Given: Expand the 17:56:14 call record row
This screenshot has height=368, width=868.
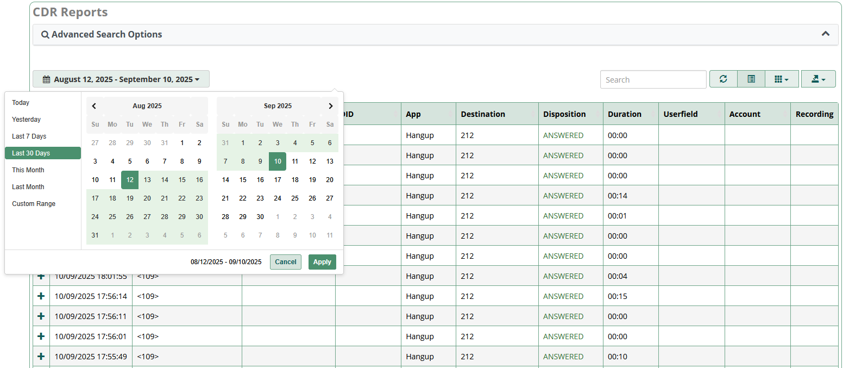Looking at the screenshot, I should [x=41, y=296].
